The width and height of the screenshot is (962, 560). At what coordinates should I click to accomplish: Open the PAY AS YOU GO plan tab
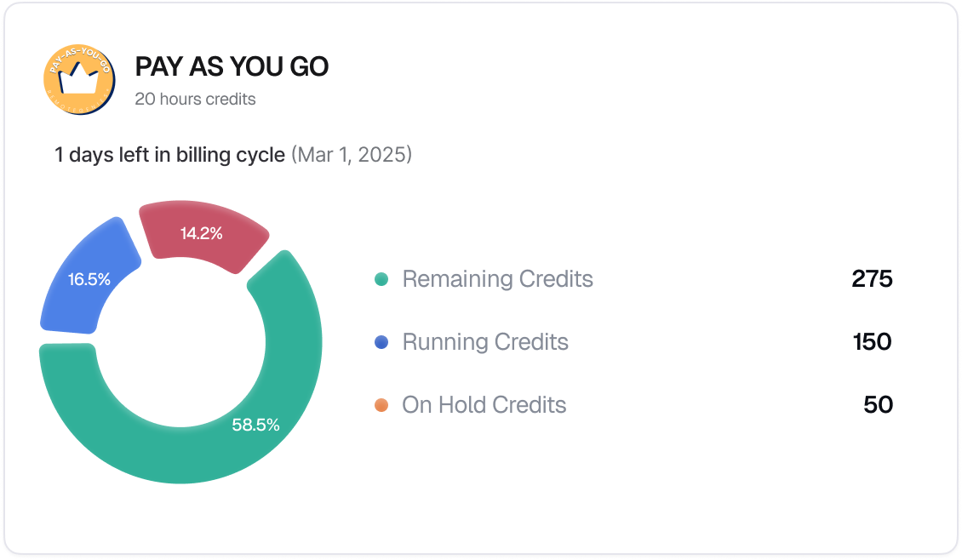[232, 66]
